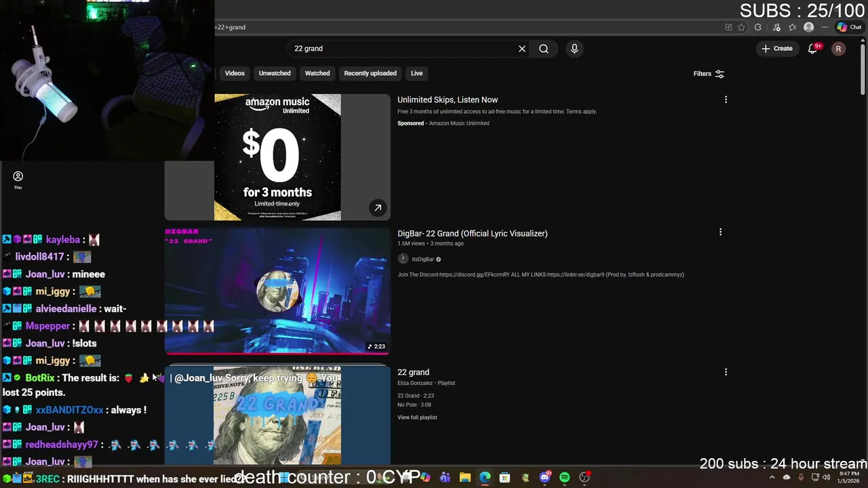Click the itsDigBar verified badge
868x488 pixels.
point(438,259)
